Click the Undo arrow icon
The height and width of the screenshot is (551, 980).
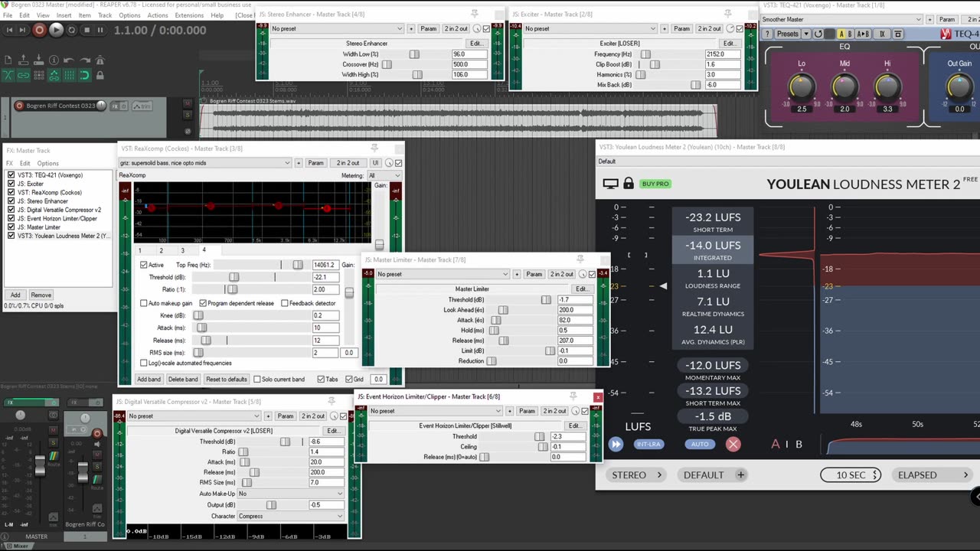68,60
